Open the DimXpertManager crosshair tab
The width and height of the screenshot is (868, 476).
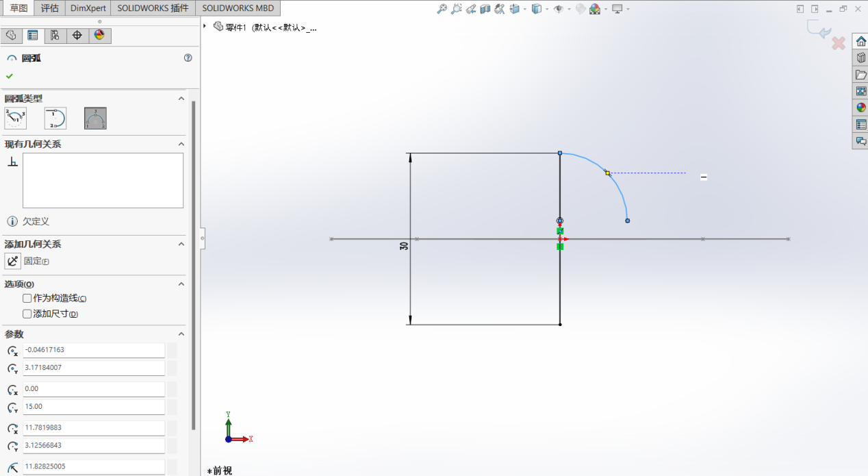[77, 36]
